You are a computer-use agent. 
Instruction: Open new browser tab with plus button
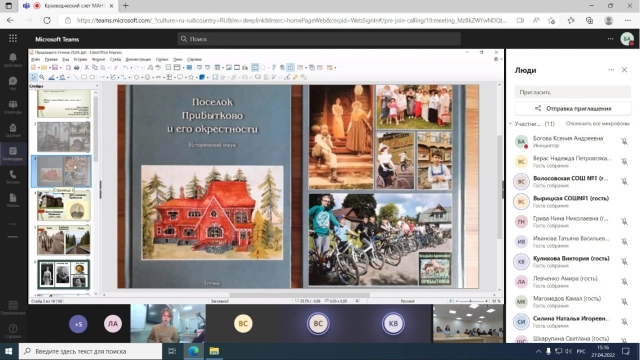pyautogui.click(x=125, y=6)
